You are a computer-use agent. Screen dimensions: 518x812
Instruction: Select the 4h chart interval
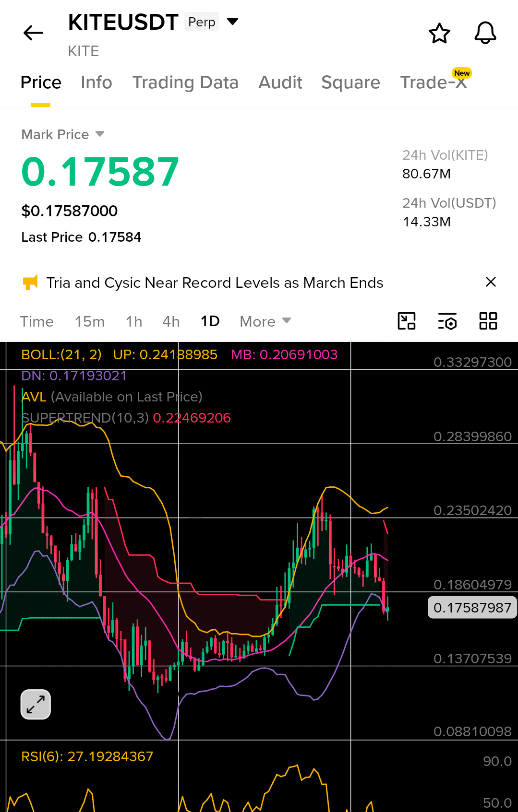tap(171, 321)
